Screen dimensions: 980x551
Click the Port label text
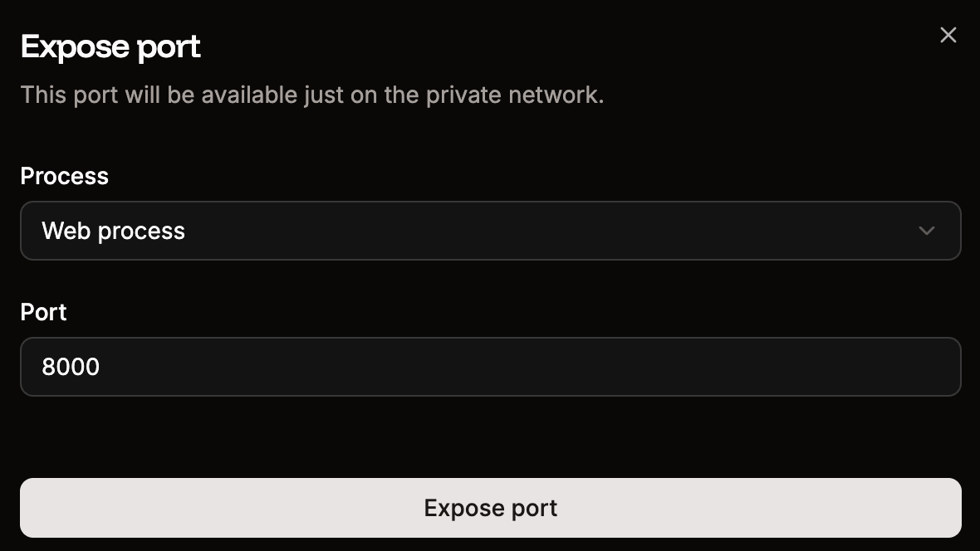point(43,312)
